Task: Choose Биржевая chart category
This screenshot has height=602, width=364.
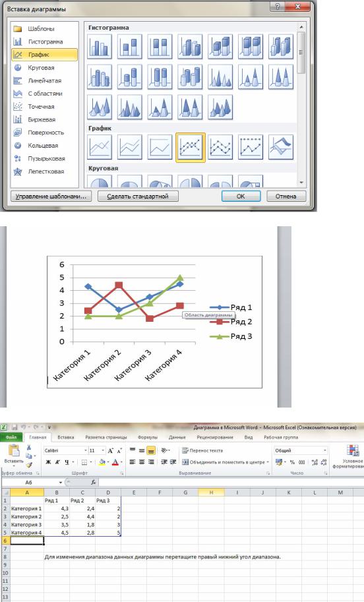Action: (42, 120)
